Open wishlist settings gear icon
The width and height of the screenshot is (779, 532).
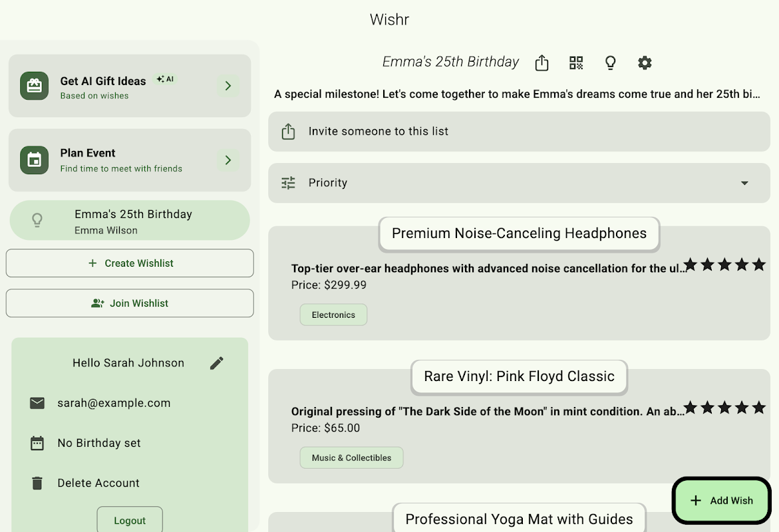(x=645, y=63)
